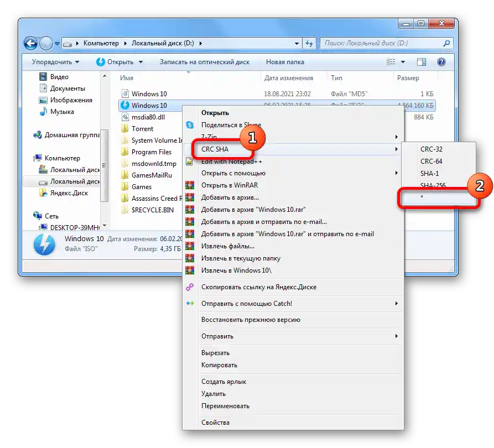Choose SHA-1 in the submenu
Viewport: 494px width, 448px height.
(x=439, y=173)
